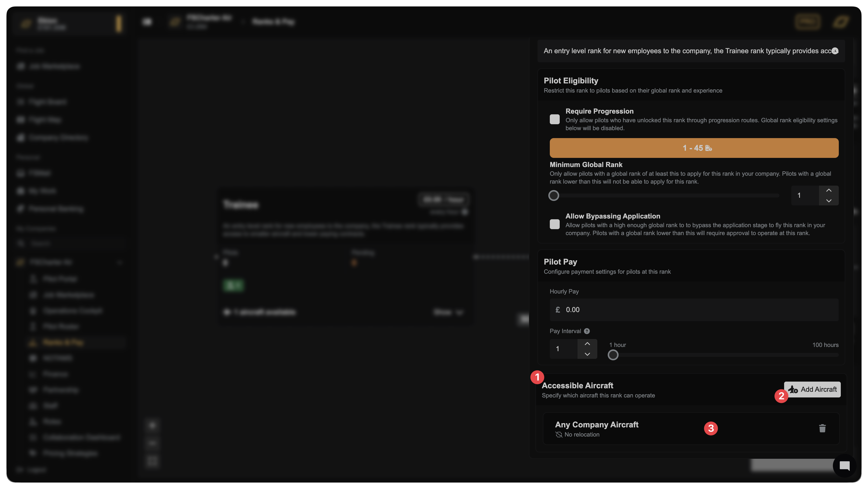The height and width of the screenshot is (489, 868).
Task: Enable the Require Progression checkbox
Action: [554, 119]
